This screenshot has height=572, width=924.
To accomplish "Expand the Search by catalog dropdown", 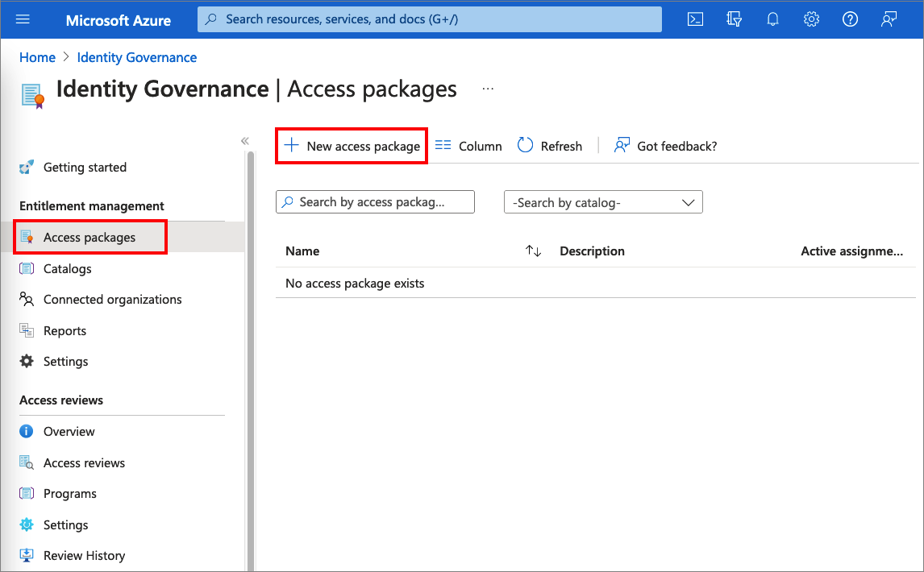I will tap(603, 202).
